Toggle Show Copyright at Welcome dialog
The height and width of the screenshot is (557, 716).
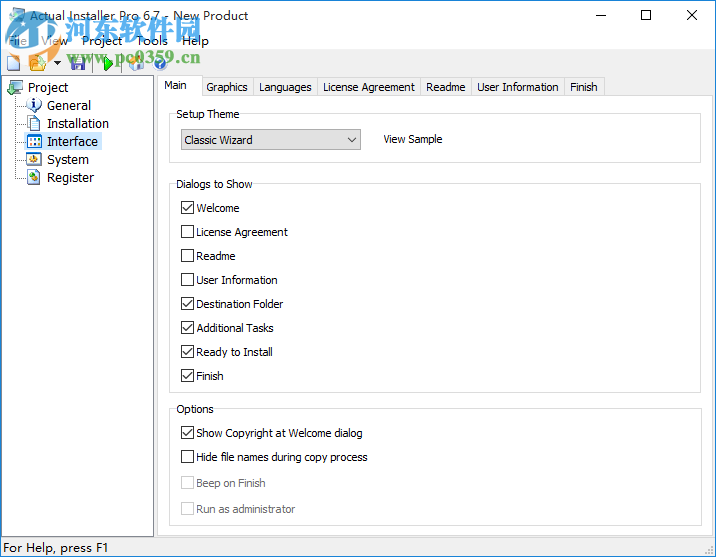coord(187,433)
